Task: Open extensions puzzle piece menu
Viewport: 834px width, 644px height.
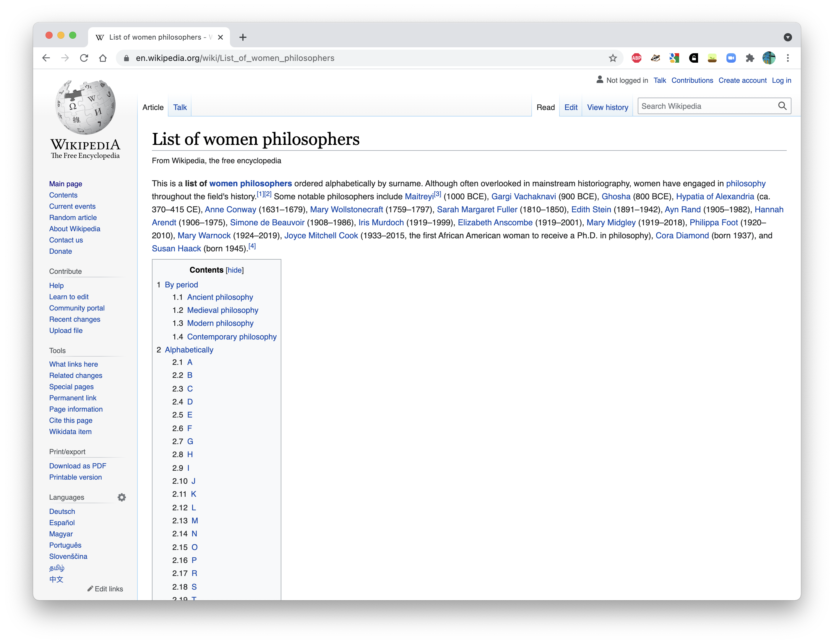Action: coord(749,58)
